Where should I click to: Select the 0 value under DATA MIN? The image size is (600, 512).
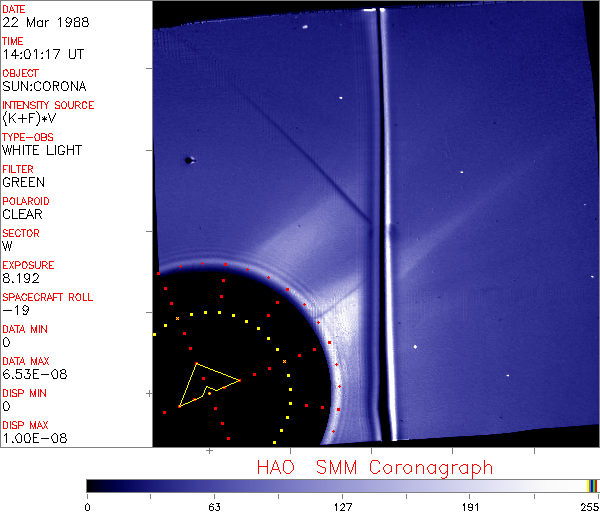click(7, 342)
